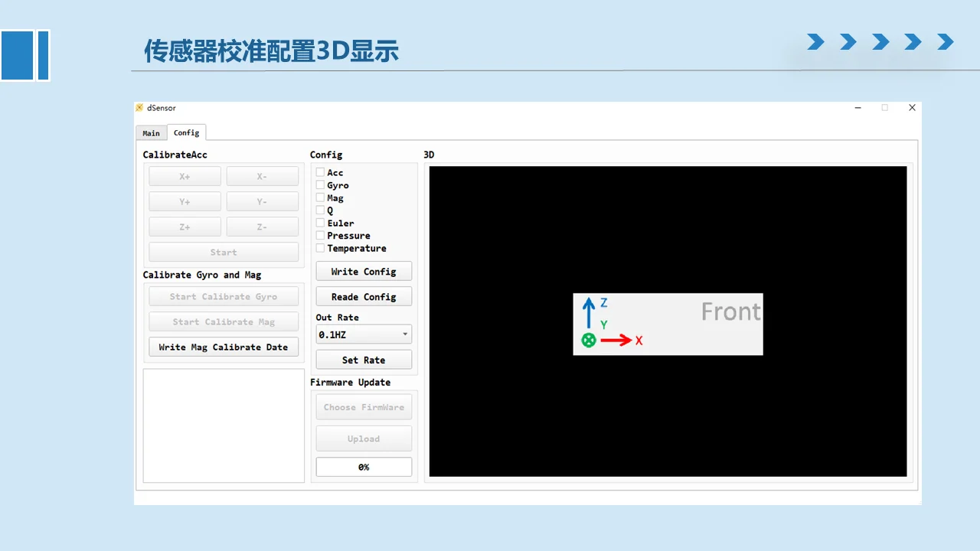Click the X+ calibration button
The image size is (980, 551).
click(x=185, y=177)
